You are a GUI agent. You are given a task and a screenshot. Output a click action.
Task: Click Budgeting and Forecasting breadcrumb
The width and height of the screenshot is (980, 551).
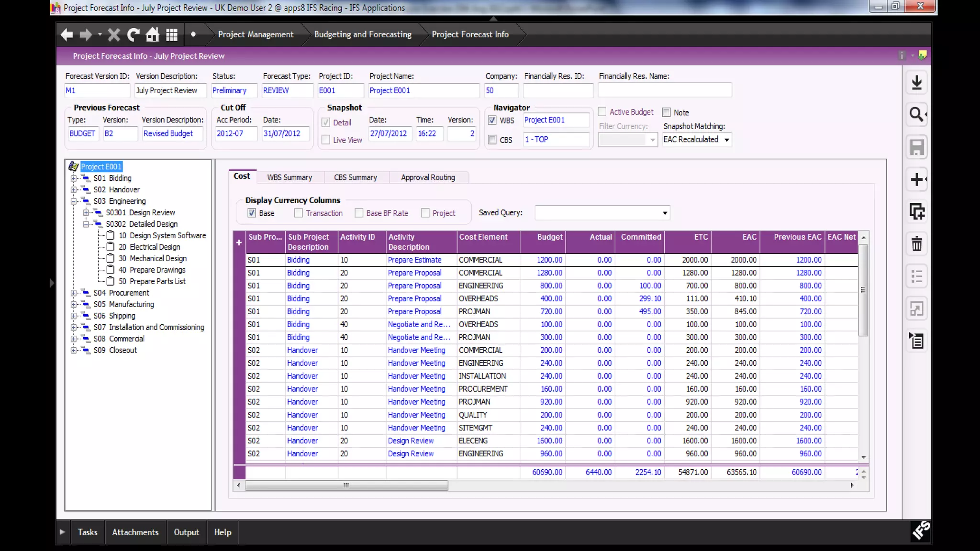click(362, 34)
